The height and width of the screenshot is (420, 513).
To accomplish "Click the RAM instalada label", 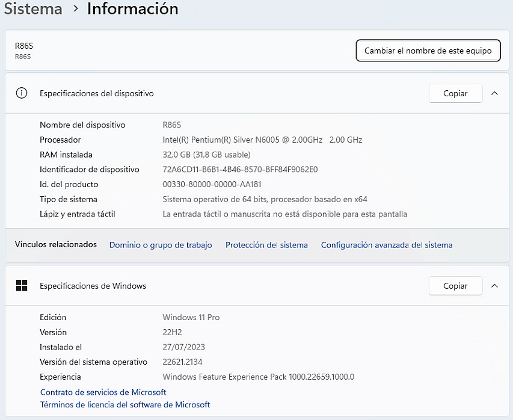I will pyautogui.click(x=66, y=155).
